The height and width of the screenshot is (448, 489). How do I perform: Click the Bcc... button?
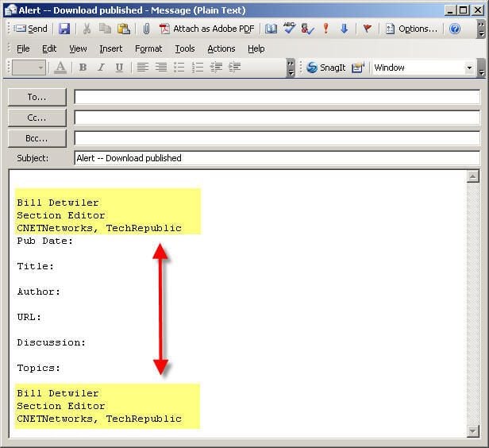click(x=37, y=138)
